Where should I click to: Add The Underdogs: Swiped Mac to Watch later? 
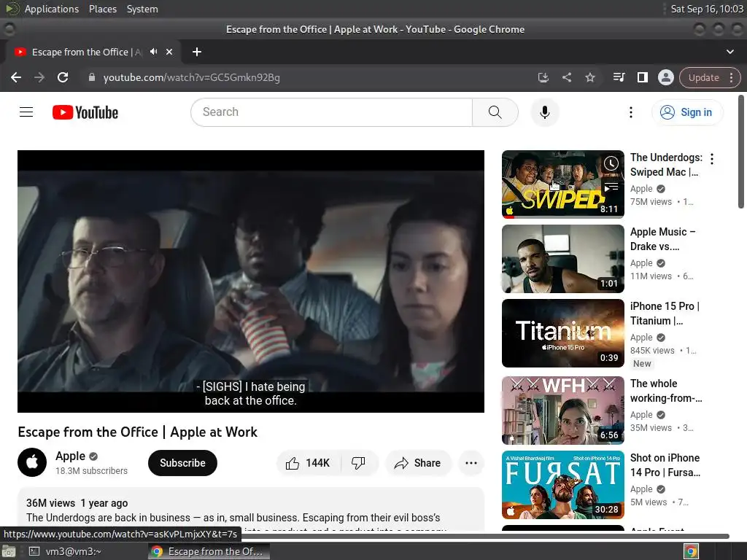(x=611, y=164)
